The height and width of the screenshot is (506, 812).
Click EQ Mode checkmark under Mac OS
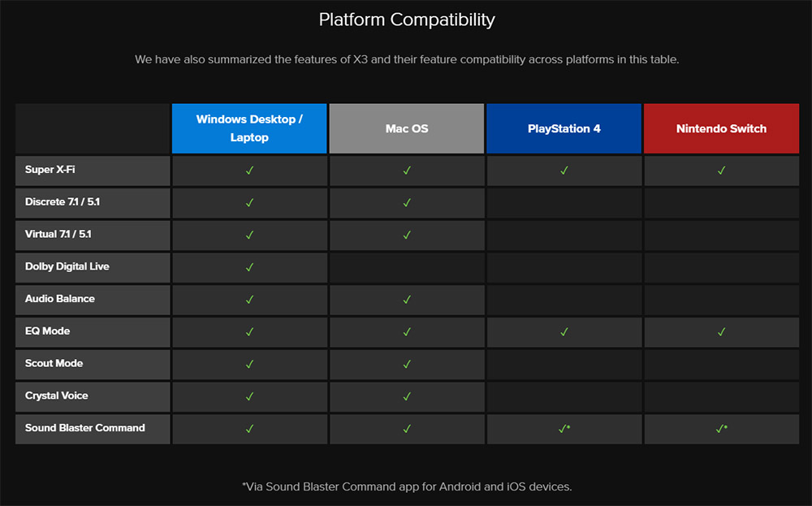tap(407, 332)
